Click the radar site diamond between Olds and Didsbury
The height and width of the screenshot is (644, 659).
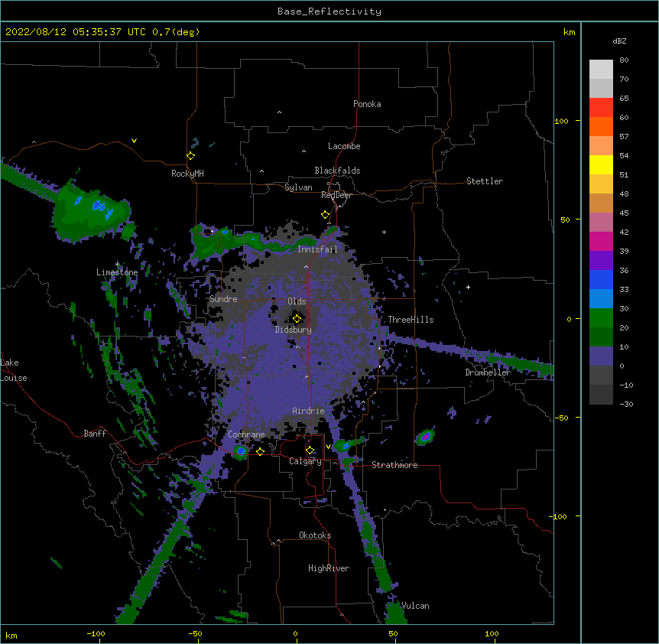297,319
